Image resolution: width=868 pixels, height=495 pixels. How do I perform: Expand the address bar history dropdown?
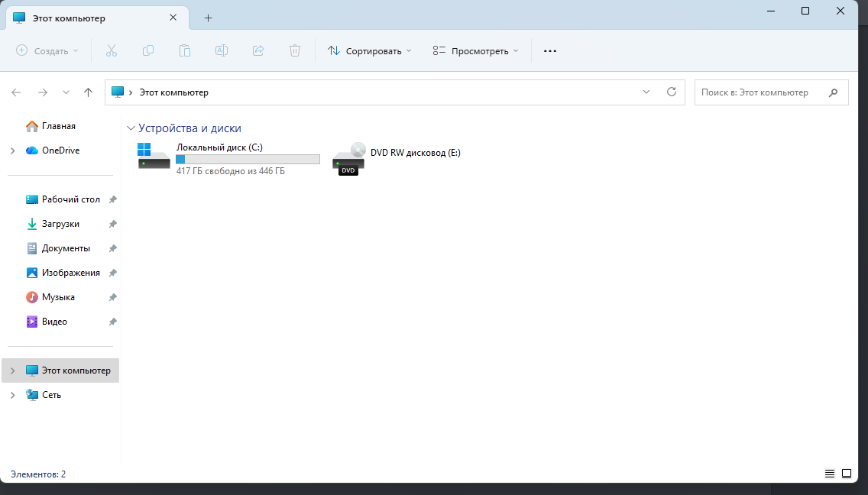coord(646,92)
